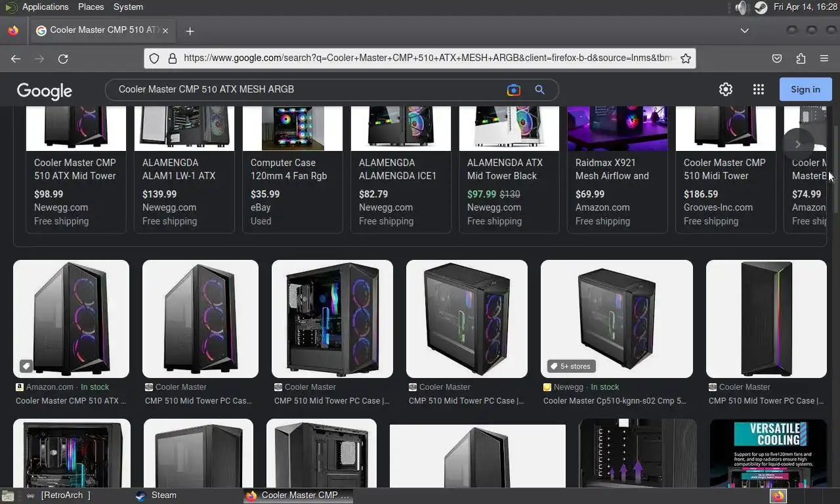Screen dimensions: 840x504
Task: Click the site security padlock icon
Action: point(173,58)
